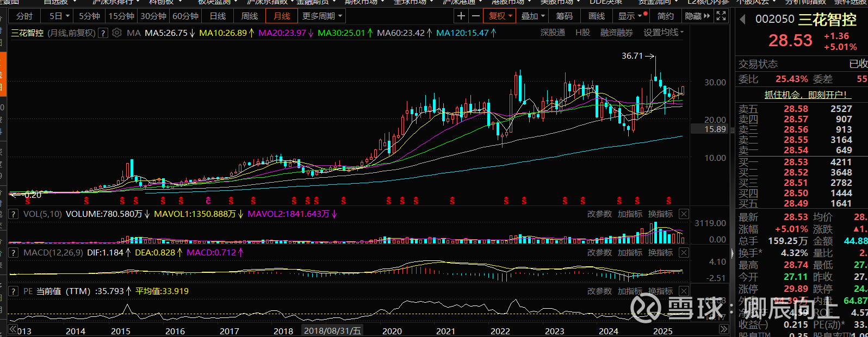868x337 pixels.
Task: Switch to 周线 weekly chart
Action: click(x=250, y=16)
